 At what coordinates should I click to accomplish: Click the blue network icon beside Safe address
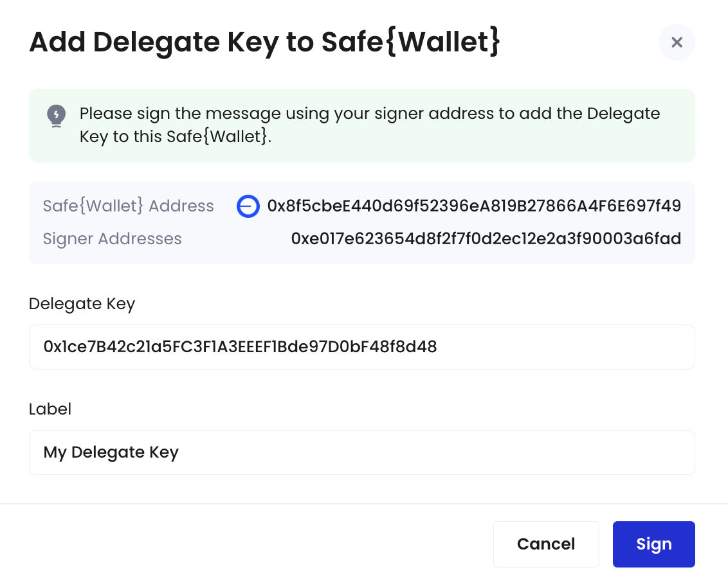tap(248, 206)
